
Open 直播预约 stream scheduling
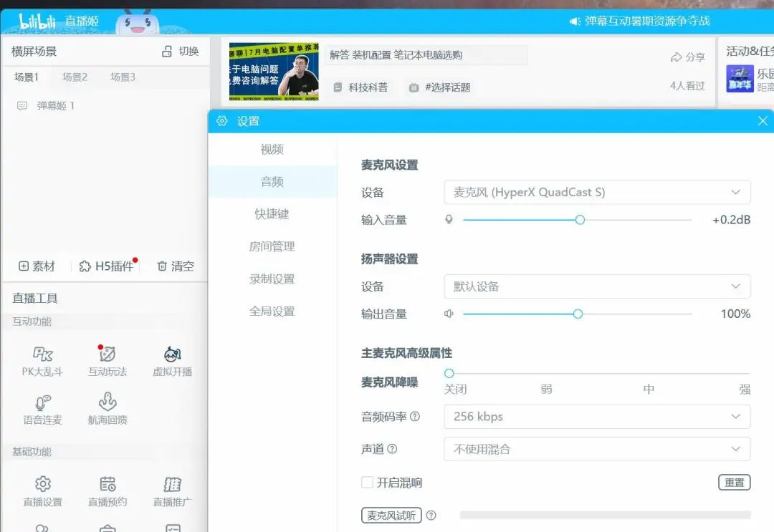point(107,491)
